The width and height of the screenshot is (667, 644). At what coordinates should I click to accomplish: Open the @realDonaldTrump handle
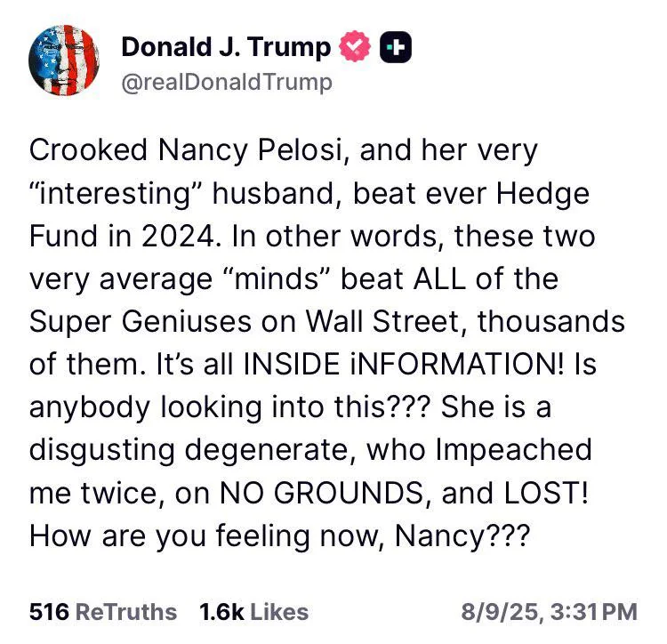pyautogui.click(x=227, y=82)
